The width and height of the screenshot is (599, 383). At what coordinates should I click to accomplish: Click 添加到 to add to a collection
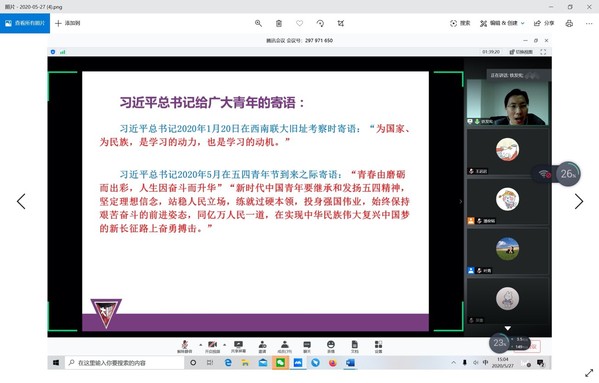68,23
